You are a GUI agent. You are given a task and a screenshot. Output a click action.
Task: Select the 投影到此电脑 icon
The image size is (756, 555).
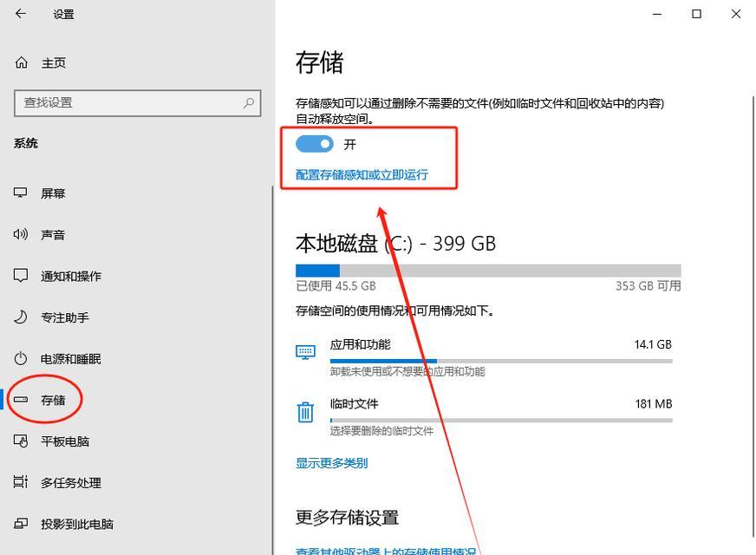[x=20, y=524]
